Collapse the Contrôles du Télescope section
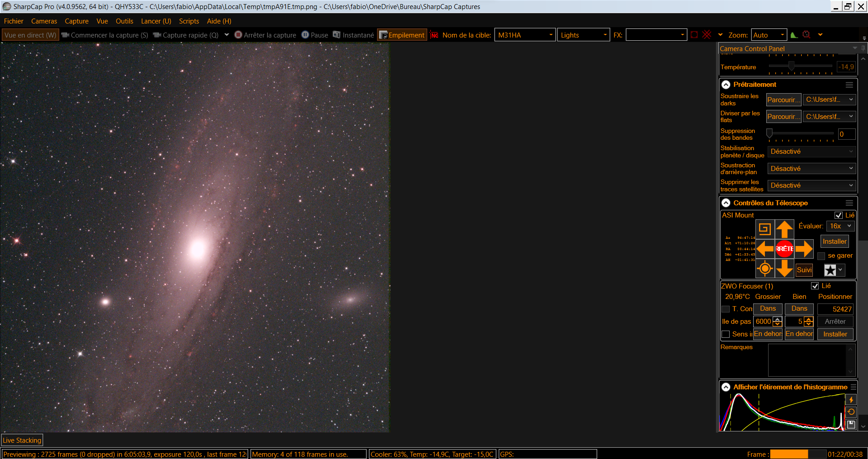The width and height of the screenshot is (868, 459). click(x=726, y=203)
